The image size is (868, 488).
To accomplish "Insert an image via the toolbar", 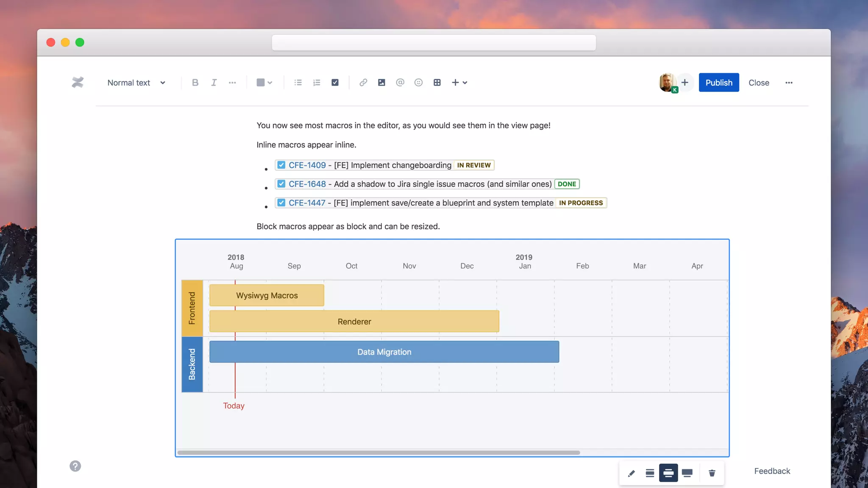I will pyautogui.click(x=381, y=83).
